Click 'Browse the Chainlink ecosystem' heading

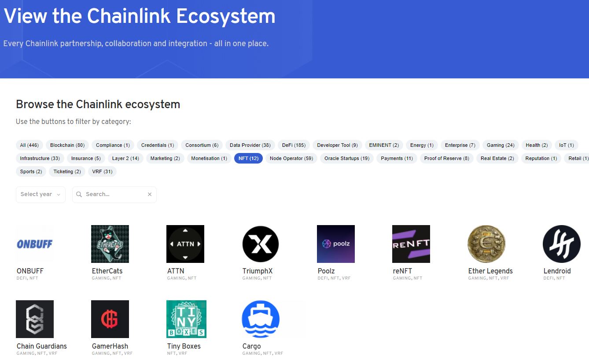point(98,104)
